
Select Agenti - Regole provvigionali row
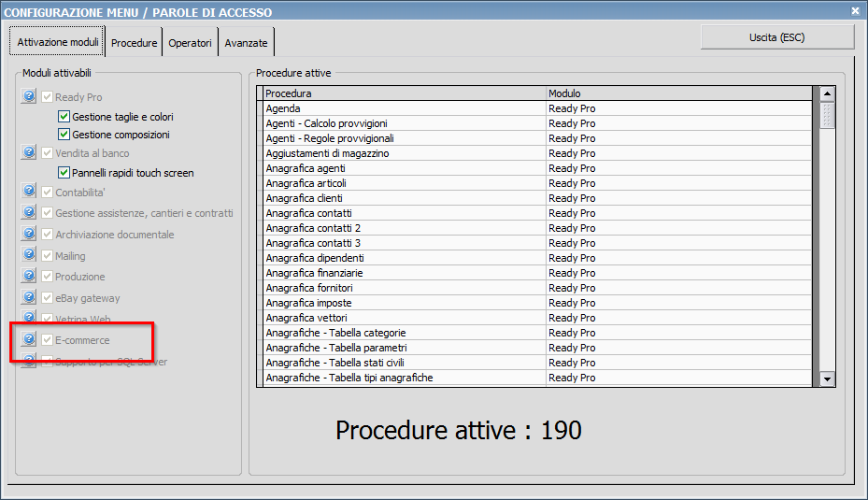tap(537, 138)
